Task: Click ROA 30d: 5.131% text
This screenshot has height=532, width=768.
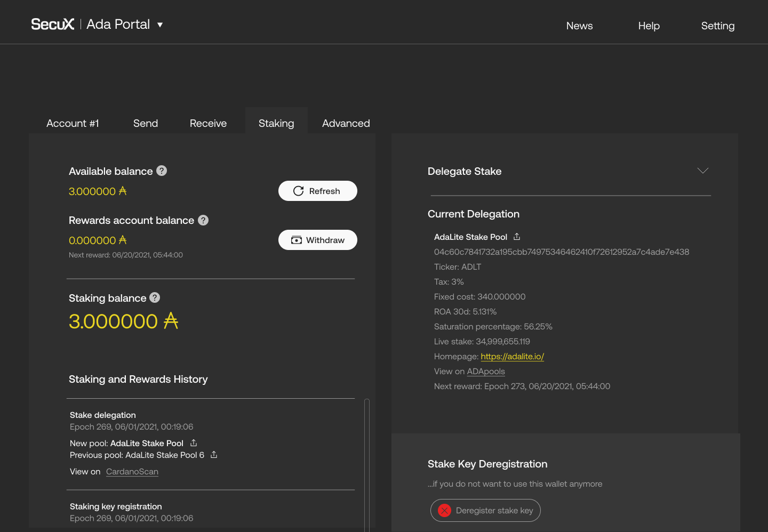Action: 466,311
